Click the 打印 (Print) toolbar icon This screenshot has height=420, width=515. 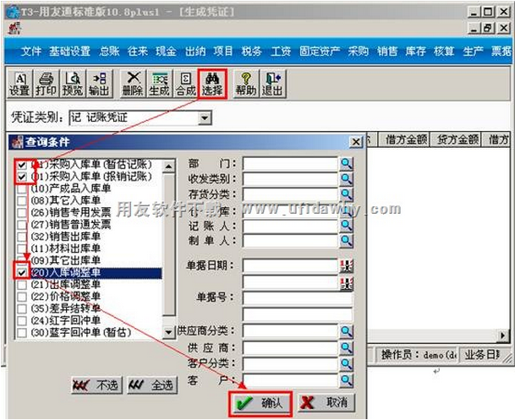(x=46, y=83)
